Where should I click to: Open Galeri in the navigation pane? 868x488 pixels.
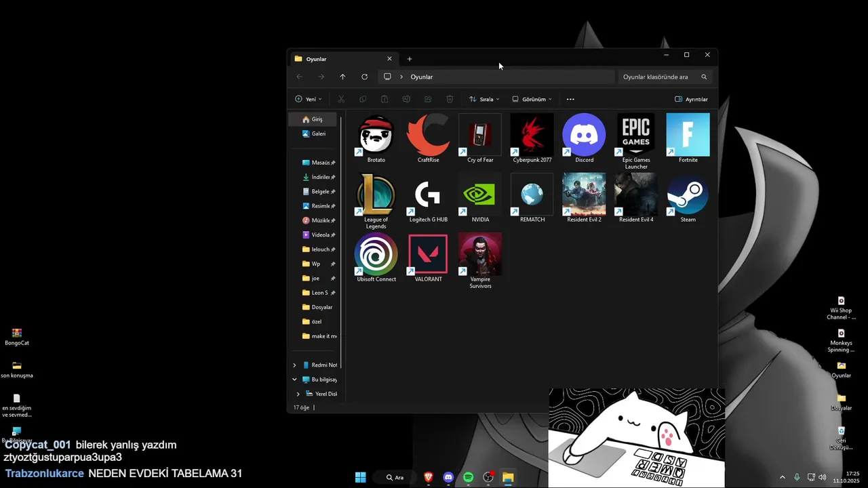313,134
